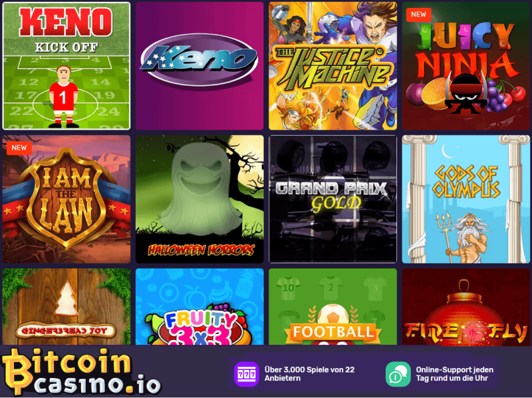532x398 pixels.
Task: Play the Halloween Horrors game
Action: click(x=199, y=199)
